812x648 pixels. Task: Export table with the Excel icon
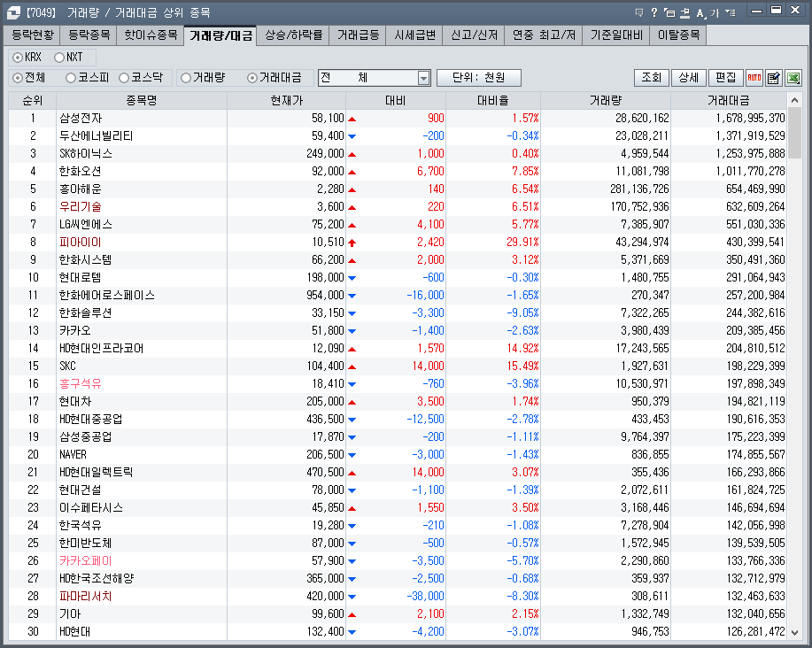(x=793, y=78)
